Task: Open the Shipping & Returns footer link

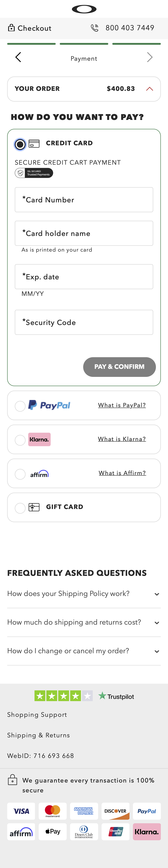Action: point(39,735)
